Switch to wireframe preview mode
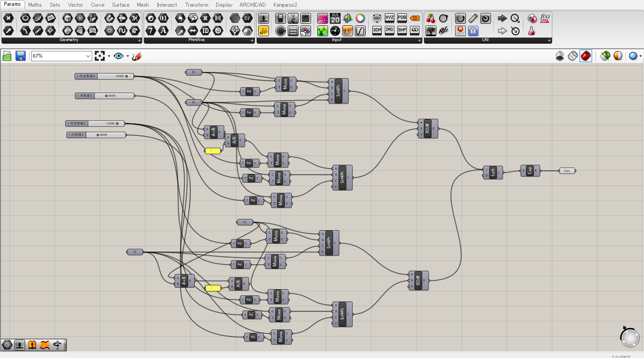 (573, 56)
